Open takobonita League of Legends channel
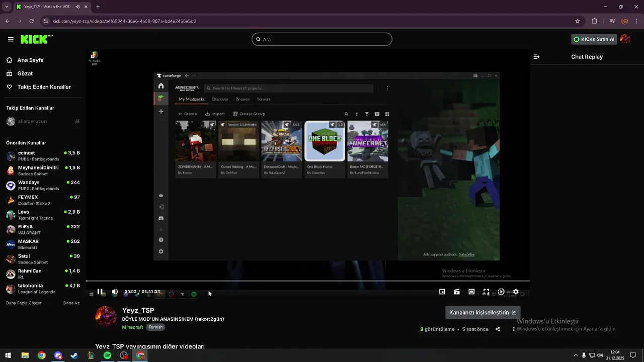Screen dimensions: 644x362 43,289
